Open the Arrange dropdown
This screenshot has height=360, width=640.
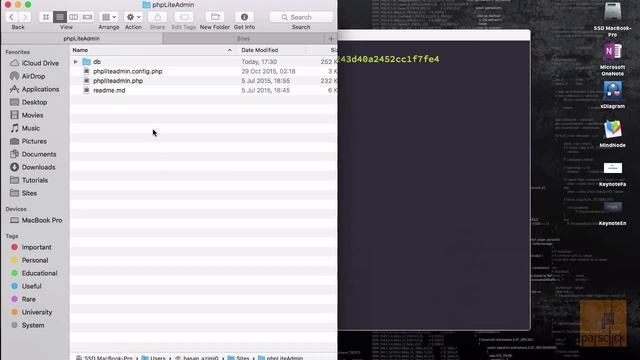click(109, 17)
